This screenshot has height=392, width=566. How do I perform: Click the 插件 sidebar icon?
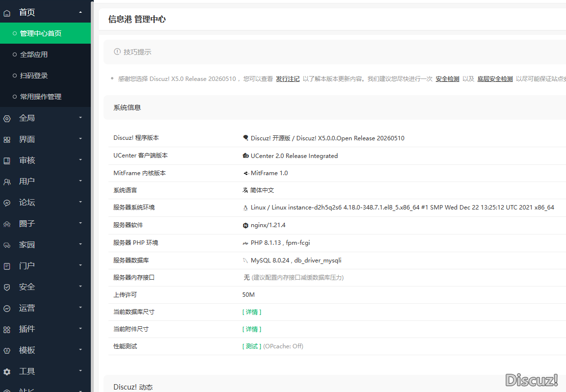point(7,330)
